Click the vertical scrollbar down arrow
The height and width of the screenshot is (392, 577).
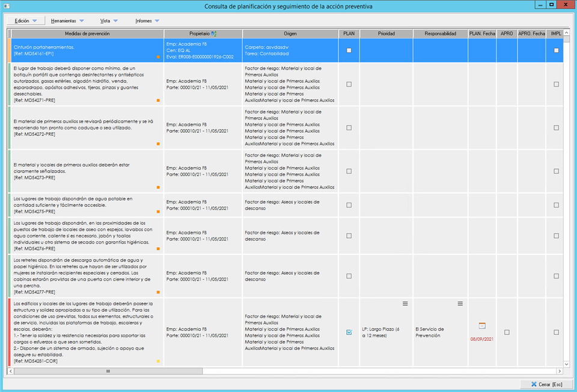click(x=566, y=364)
